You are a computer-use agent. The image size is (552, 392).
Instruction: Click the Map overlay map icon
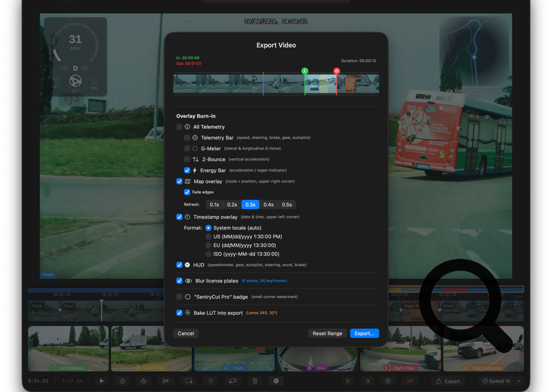(x=188, y=182)
